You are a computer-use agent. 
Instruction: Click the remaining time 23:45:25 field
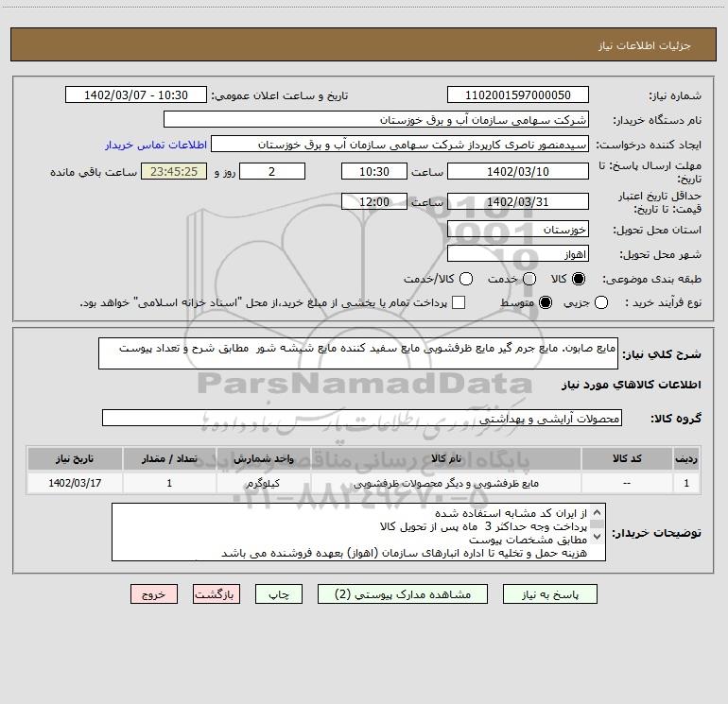tap(174, 171)
